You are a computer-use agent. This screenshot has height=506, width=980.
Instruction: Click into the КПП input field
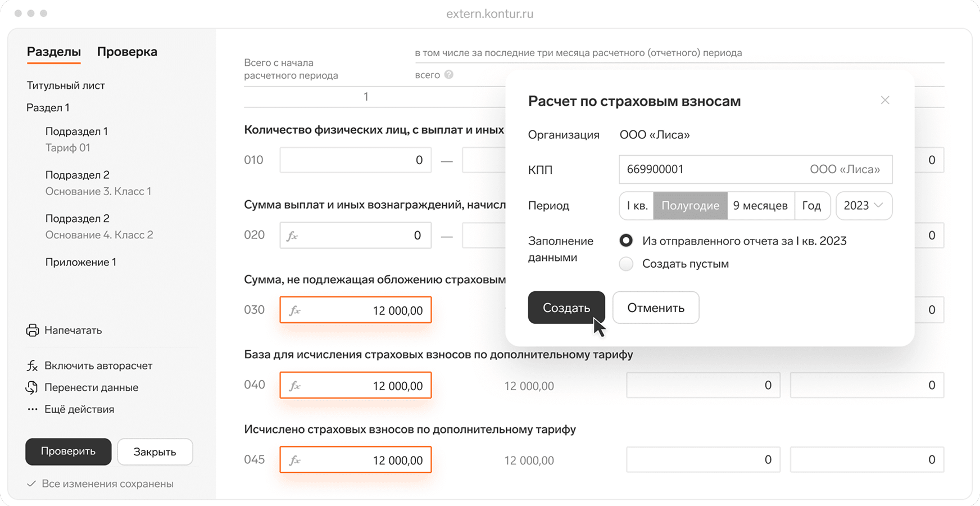coord(702,169)
